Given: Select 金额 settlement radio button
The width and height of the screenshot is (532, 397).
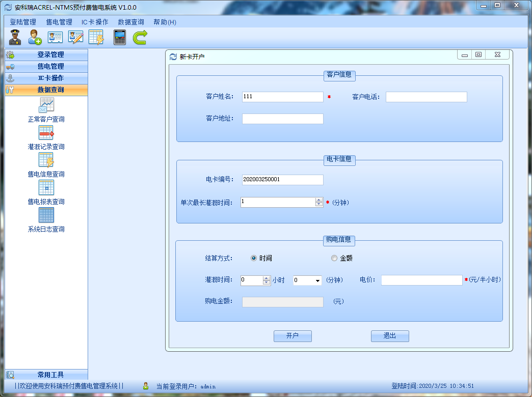Looking at the screenshot, I should pos(334,258).
